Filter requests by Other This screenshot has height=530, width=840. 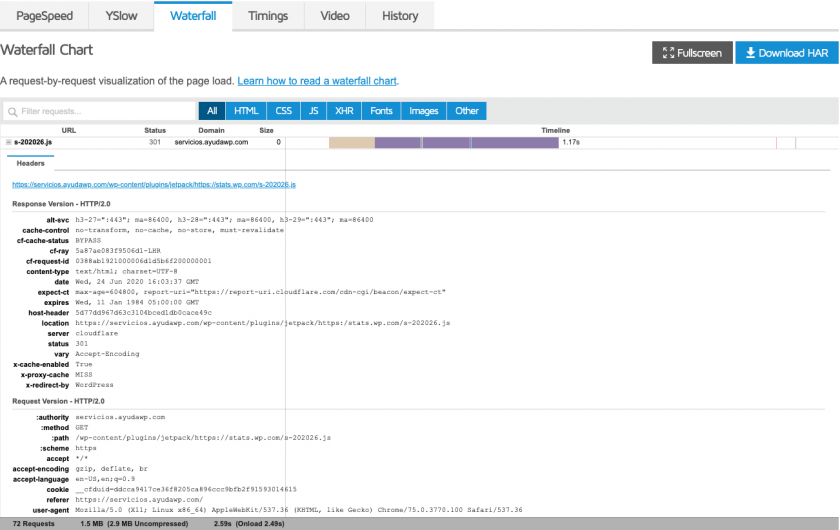point(467,111)
